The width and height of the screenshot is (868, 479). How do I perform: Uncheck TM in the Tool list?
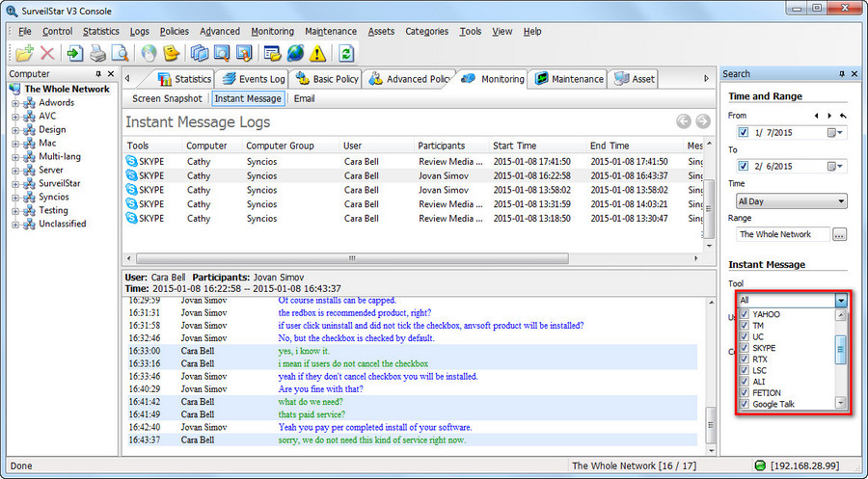point(744,325)
